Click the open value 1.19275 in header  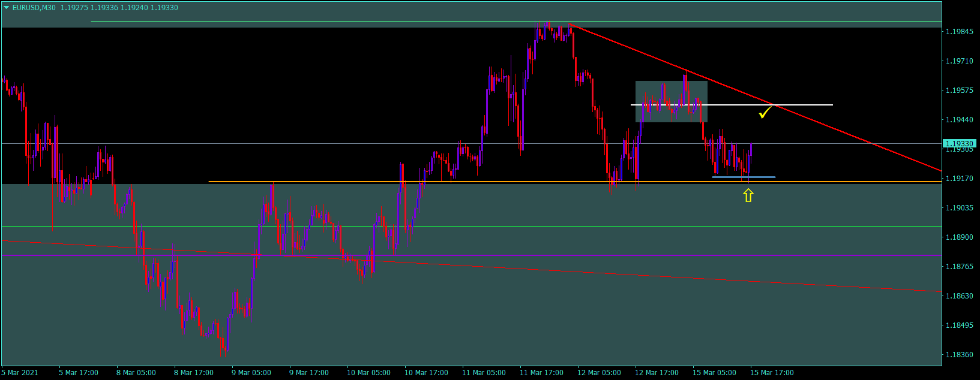[74, 8]
